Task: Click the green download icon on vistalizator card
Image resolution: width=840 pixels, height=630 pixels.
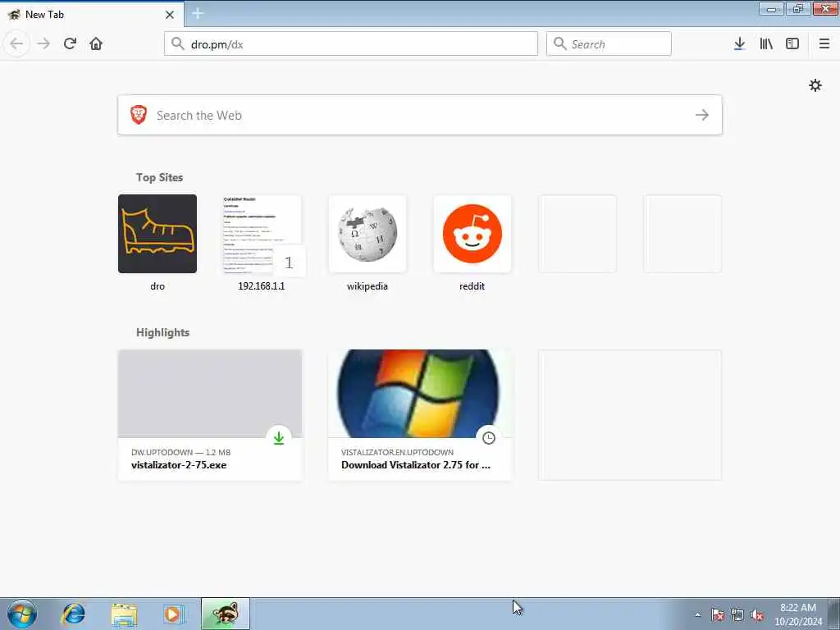Action: click(x=279, y=438)
